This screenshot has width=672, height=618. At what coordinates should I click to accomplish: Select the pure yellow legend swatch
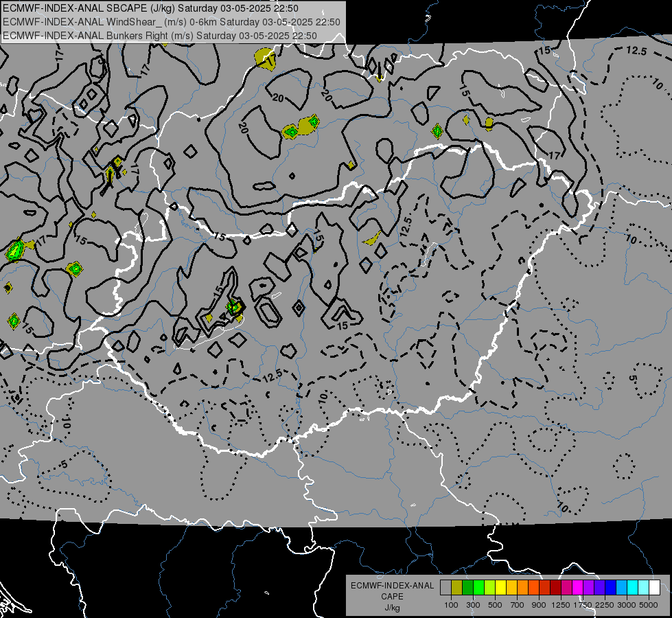500,587
